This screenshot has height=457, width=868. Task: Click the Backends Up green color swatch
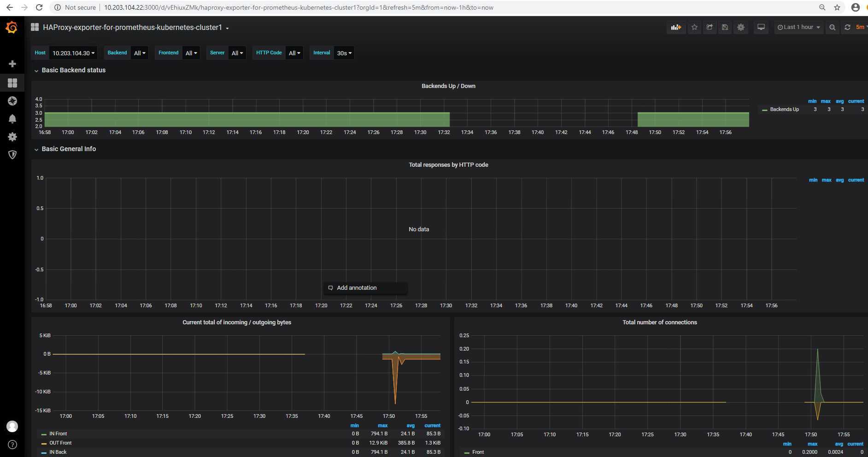pos(765,110)
